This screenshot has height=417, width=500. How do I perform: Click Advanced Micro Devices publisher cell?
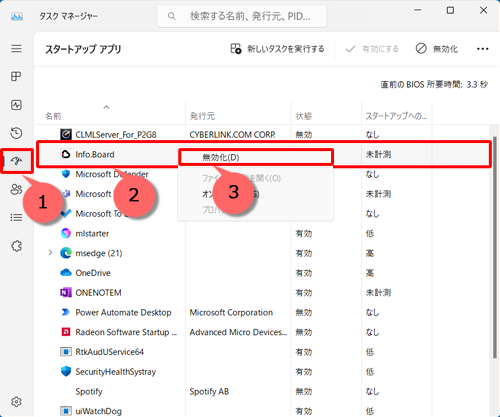point(238,332)
